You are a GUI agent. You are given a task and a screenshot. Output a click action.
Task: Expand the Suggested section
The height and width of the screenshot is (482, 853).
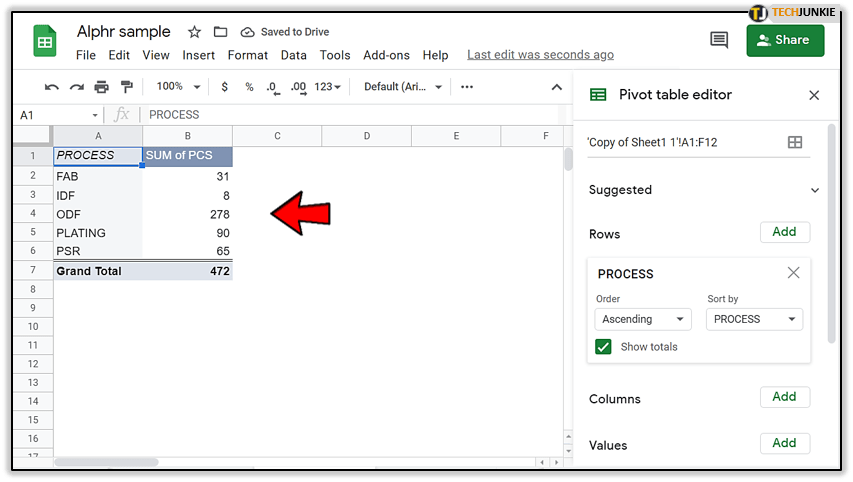coord(814,190)
